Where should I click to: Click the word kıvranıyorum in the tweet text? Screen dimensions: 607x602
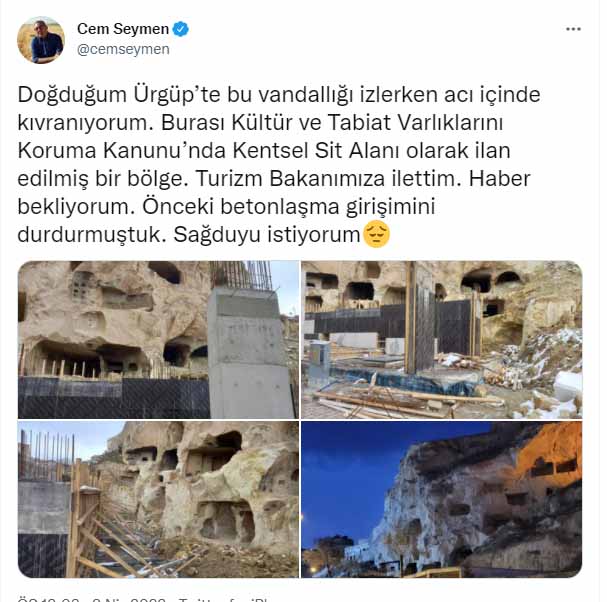click(x=83, y=123)
